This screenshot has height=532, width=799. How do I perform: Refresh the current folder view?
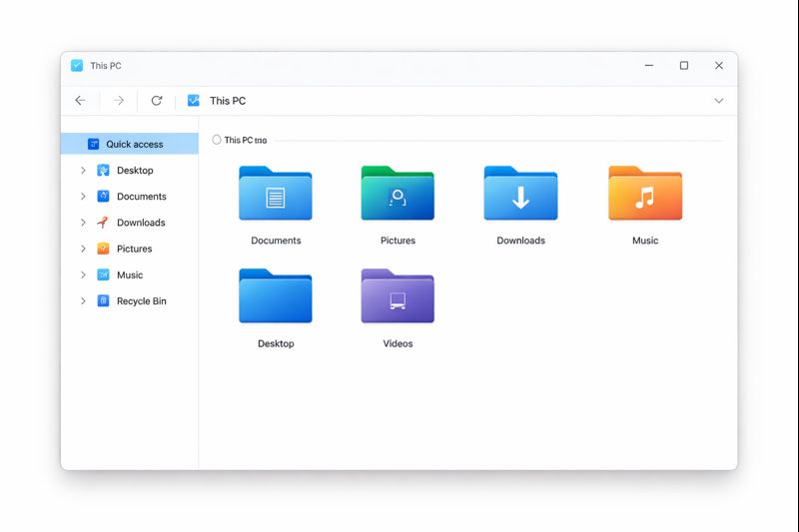(x=157, y=100)
